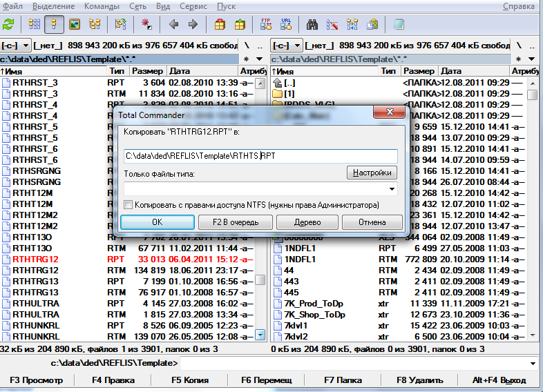This screenshot has height=392, width=543.
Task: Open Настройки in the copy dialog
Action: [x=372, y=173]
